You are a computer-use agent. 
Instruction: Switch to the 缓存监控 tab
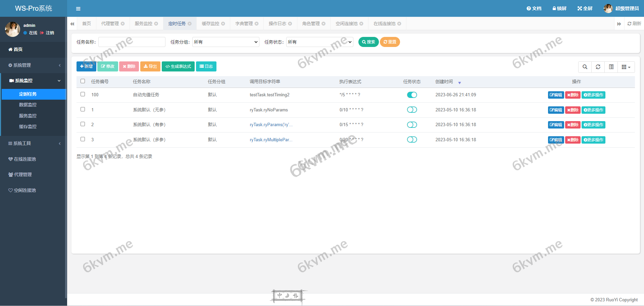click(x=210, y=23)
